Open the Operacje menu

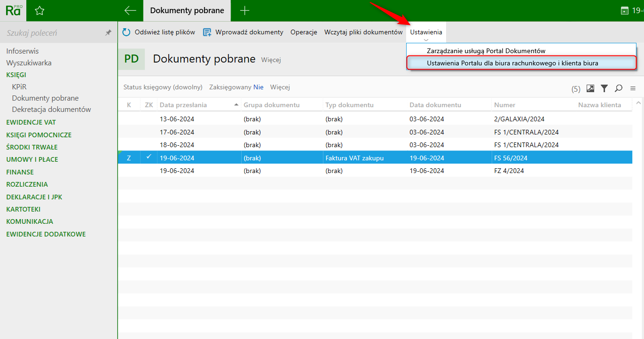[x=304, y=32]
